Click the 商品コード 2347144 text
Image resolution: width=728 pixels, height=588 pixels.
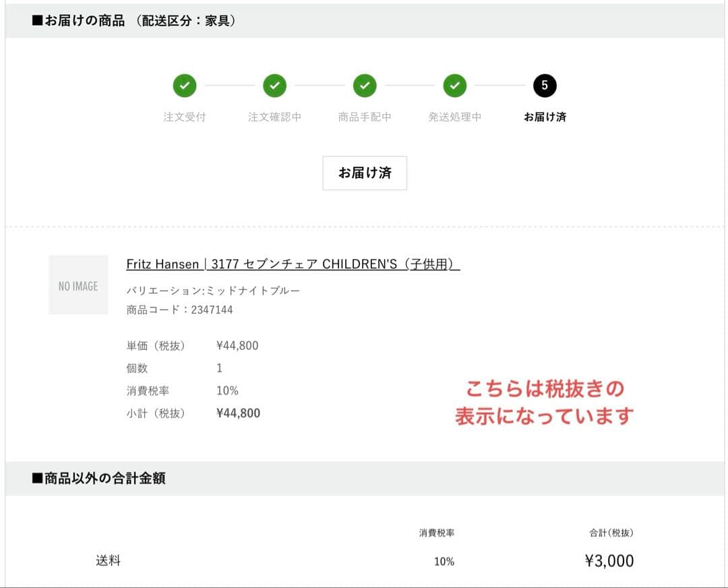click(x=179, y=310)
